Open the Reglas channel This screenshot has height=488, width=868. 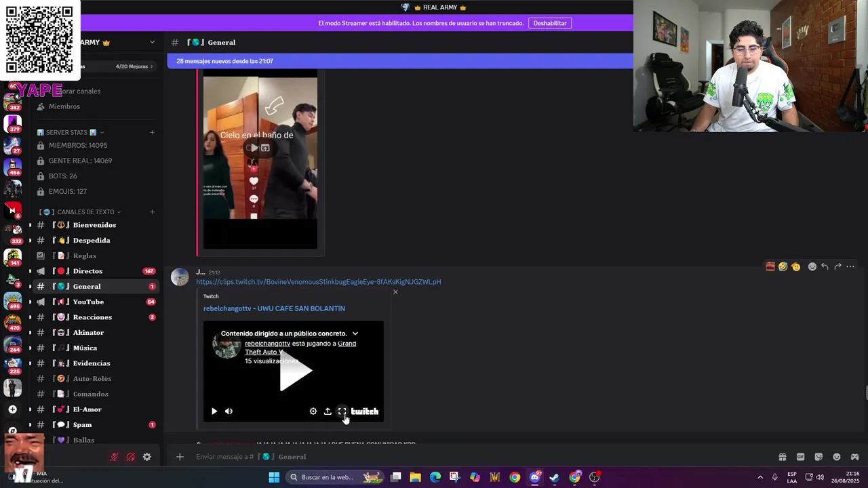coord(95,256)
